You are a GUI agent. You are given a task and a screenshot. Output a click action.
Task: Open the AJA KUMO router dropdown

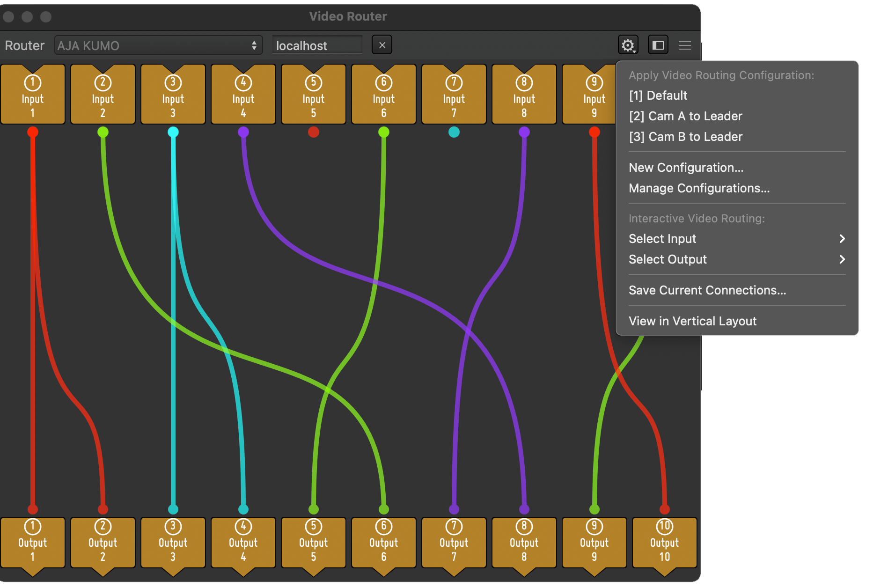pos(158,45)
